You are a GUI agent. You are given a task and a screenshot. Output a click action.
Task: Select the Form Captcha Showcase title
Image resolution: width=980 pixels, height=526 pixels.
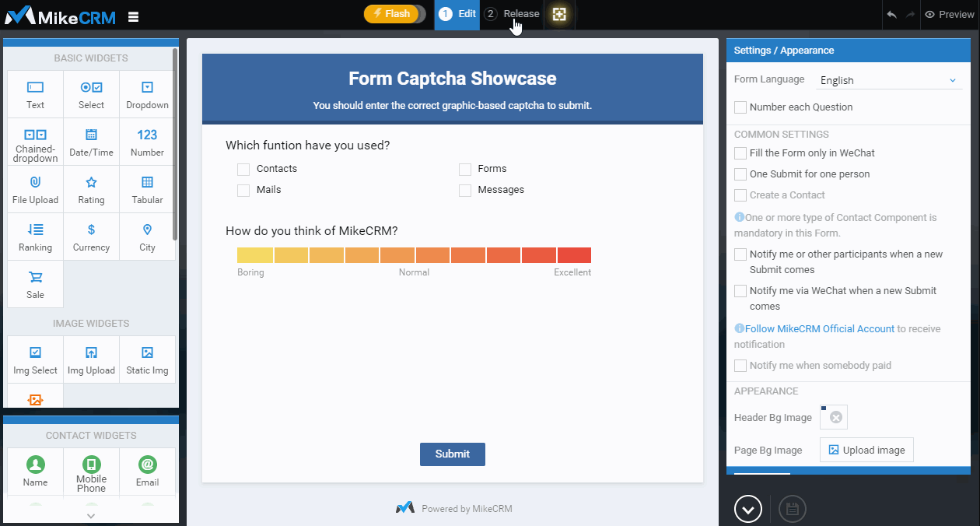453,79
